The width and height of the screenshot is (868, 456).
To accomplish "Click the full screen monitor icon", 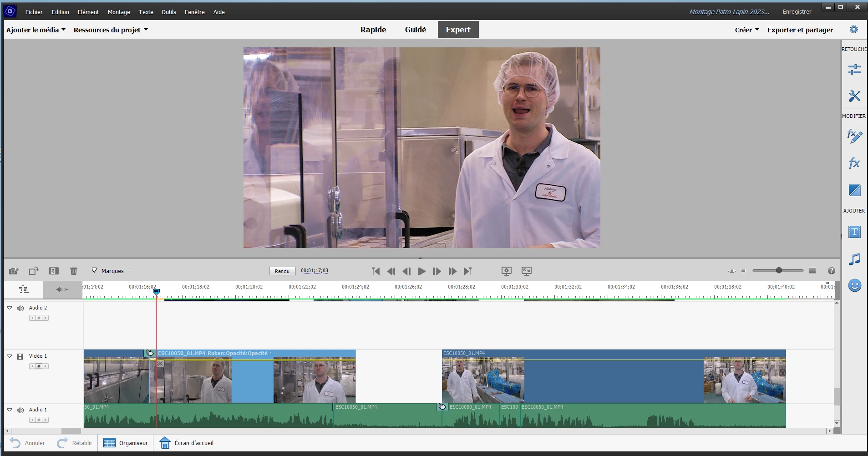I will [x=526, y=271].
